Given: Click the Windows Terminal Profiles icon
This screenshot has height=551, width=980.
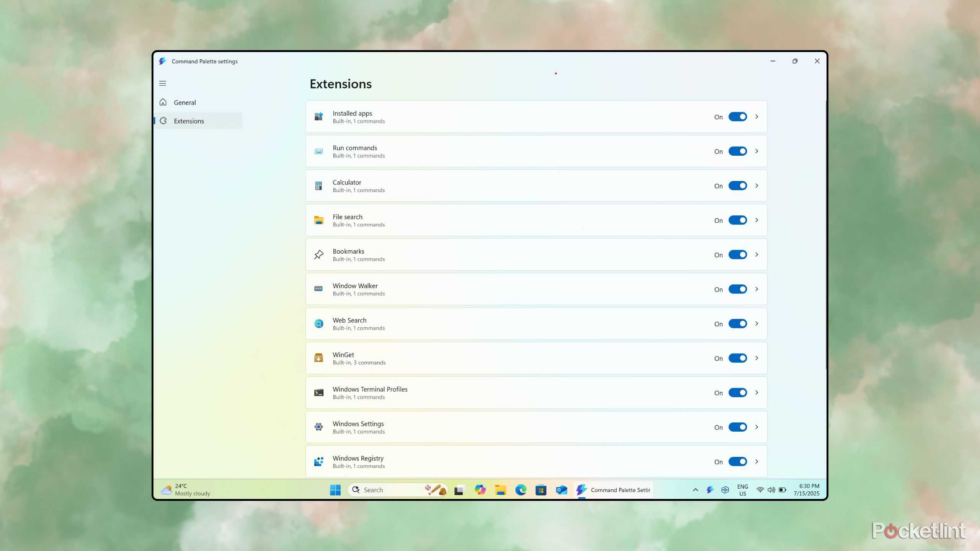Looking at the screenshot, I should coord(318,393).
